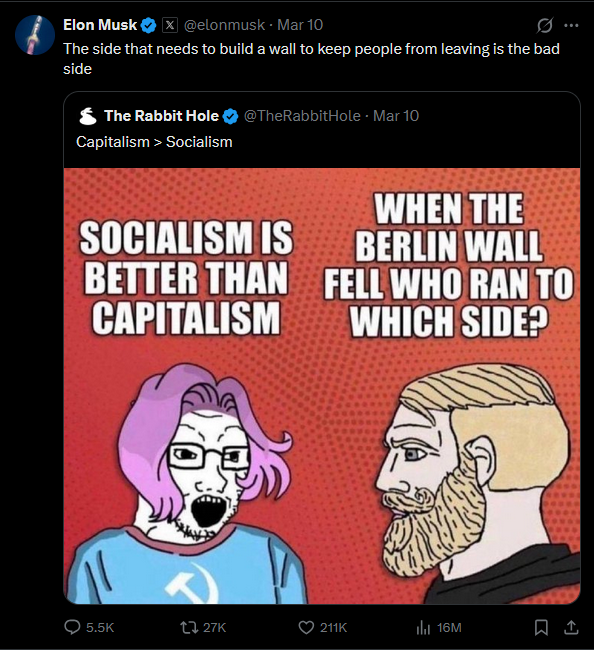Open the three-dot more options menu
594x650 pixels.
571,25
